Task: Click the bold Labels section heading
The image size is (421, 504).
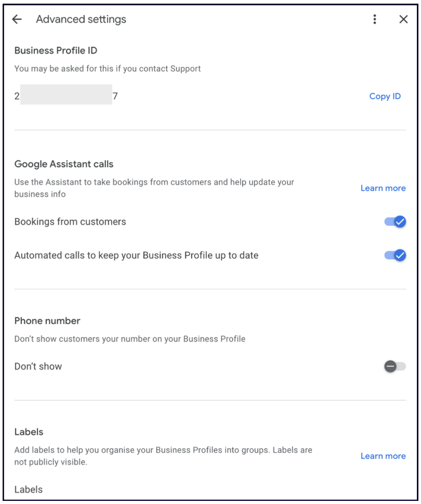Action: 29,432
